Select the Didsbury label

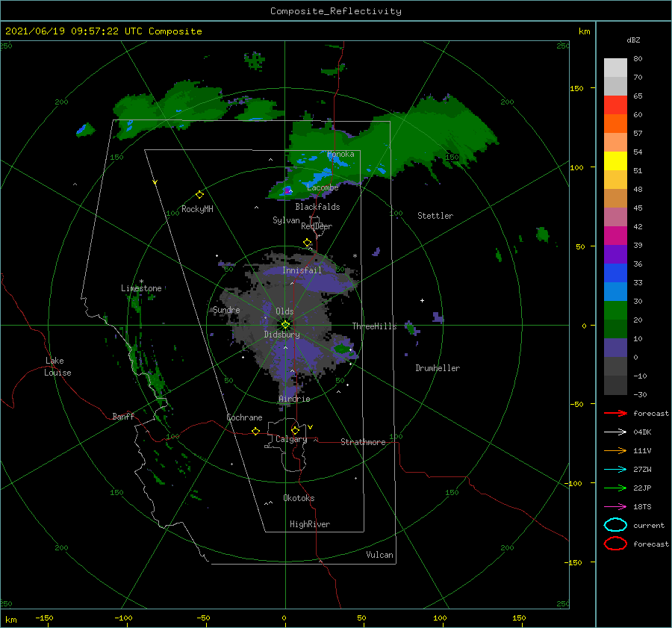pos(281,335)
